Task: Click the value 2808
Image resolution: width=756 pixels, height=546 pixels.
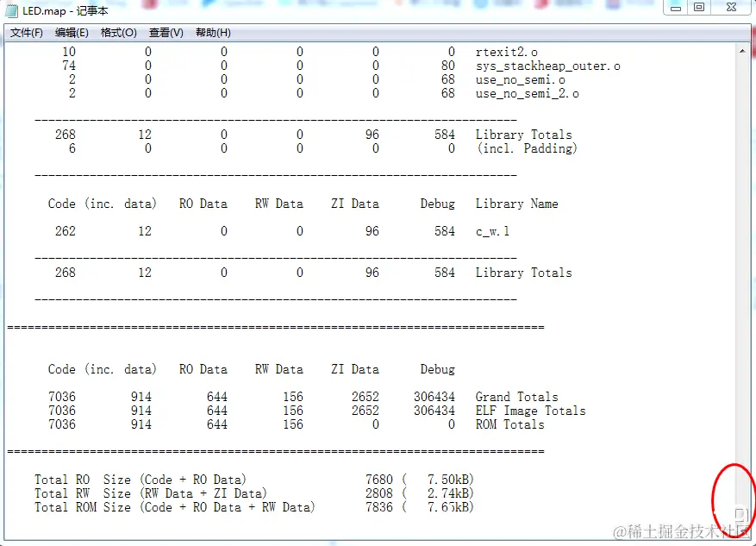Action: pos(379,493)
